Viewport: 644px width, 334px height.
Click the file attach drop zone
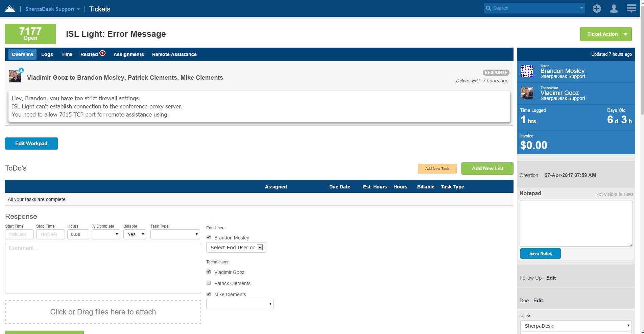coord(103,312)
